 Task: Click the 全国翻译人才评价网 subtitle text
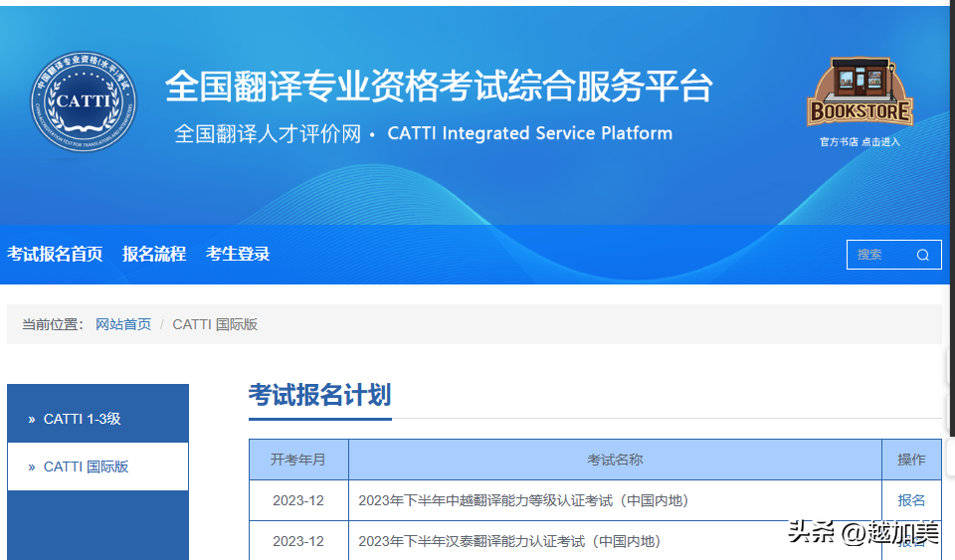tap(268, 134)
